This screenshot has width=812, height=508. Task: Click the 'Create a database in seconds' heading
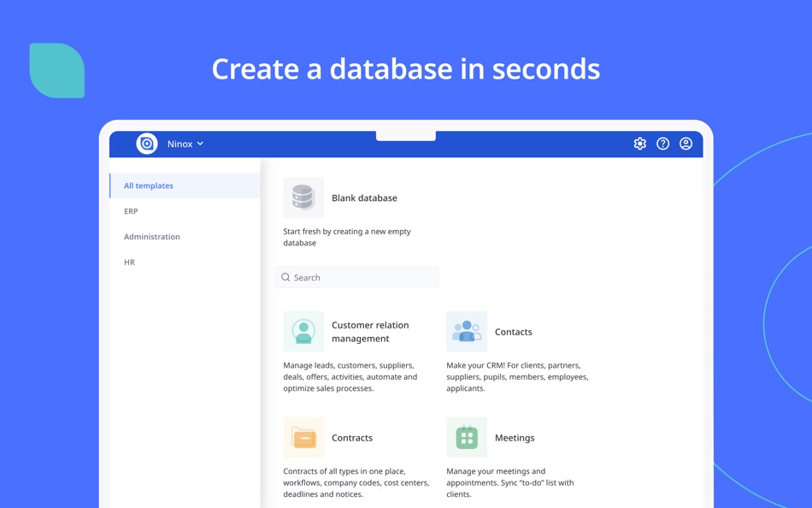click(x=405, y=69)
